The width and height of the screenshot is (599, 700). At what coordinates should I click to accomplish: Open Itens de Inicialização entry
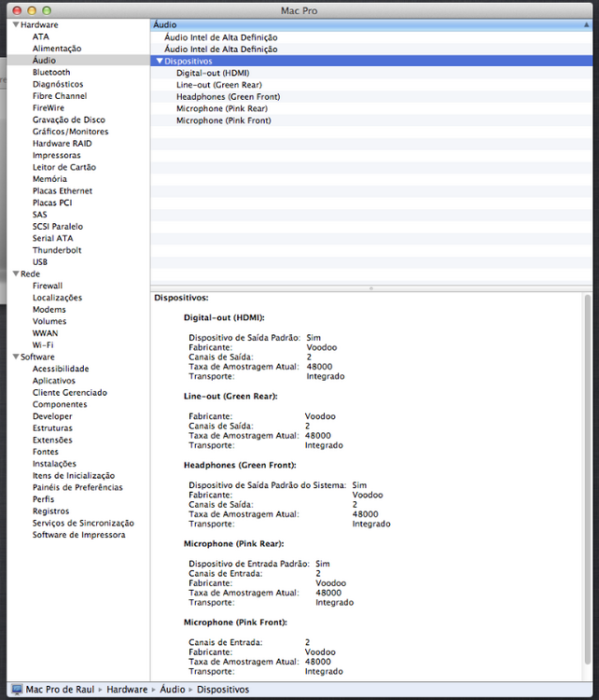coord(74,475)
